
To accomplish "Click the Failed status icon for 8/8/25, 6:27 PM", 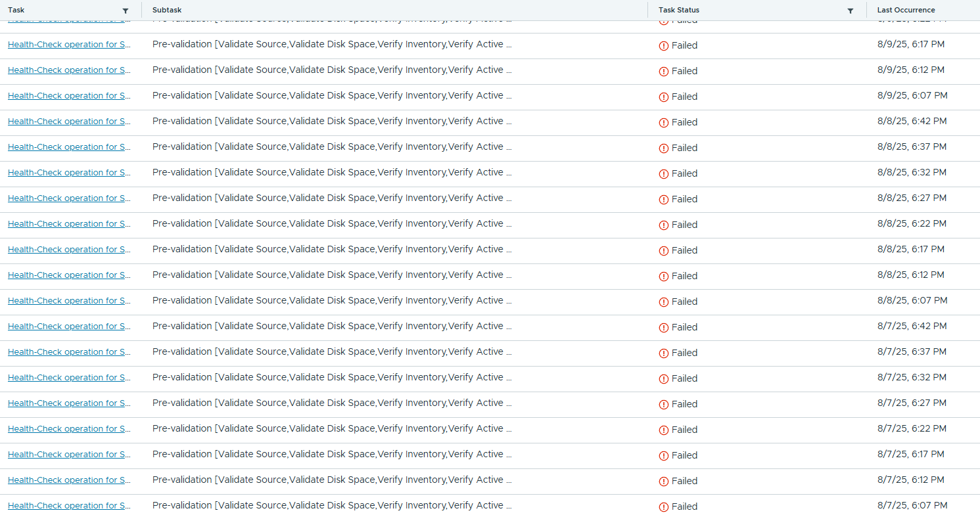I will 664,200.
